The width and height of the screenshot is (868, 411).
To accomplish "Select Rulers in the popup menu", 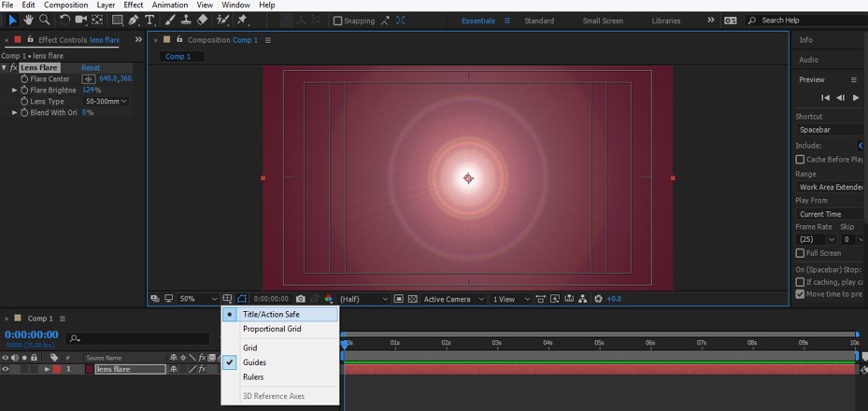I will [280, 376].
